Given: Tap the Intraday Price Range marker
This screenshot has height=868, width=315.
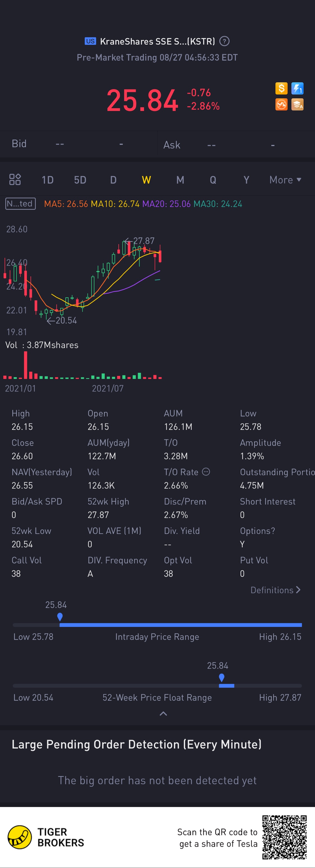Looking at the screenshot, I should [x=60, y=617].
